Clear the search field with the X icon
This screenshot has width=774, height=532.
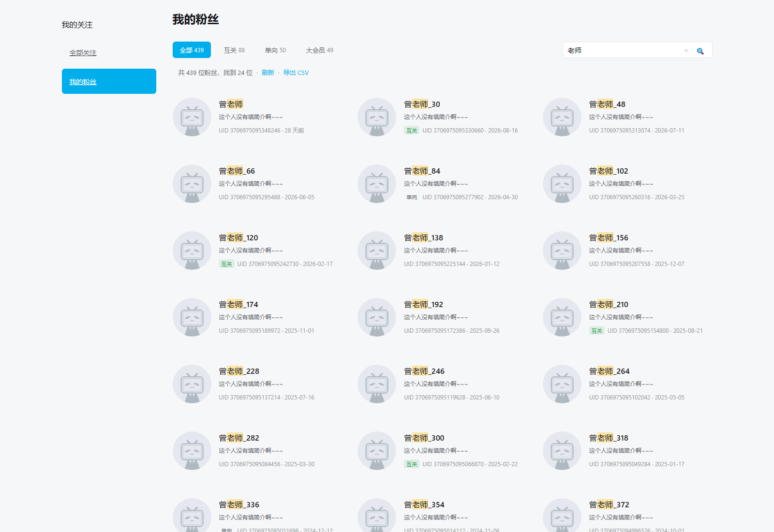(x=686, y=50)
